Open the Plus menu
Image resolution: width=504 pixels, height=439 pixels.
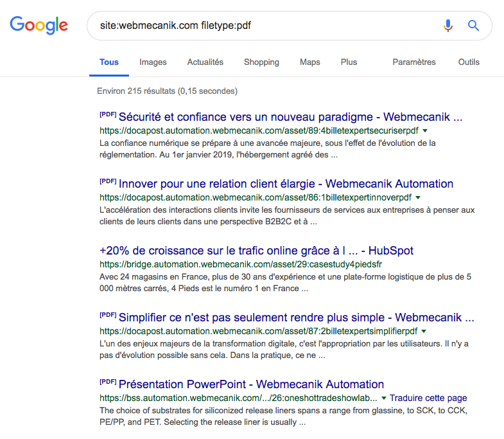(349, 62)
